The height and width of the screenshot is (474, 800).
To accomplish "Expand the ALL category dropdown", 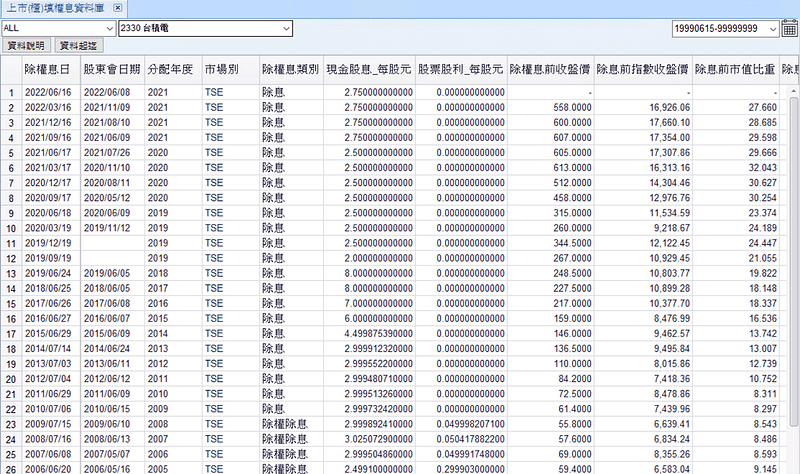I will (x=107, y=27).
